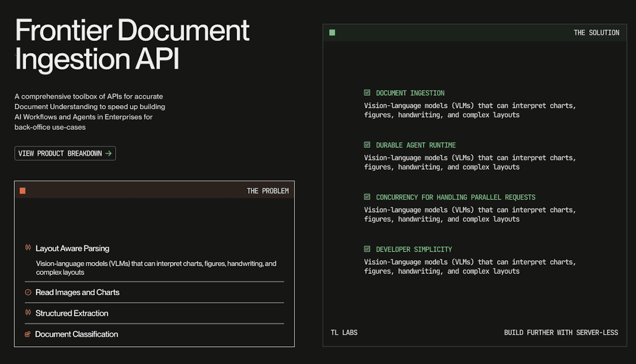The height and width of the screenshot is (364, 636).
Task: Open The Solution tab header
Action: (597, 32)
